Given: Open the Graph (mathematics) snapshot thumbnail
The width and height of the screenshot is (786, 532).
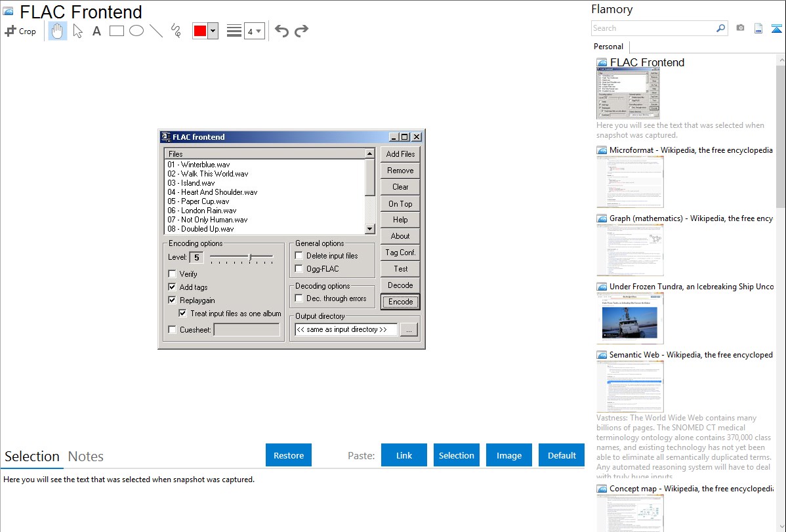Looking at the screenshot, I should click(630, 250).
